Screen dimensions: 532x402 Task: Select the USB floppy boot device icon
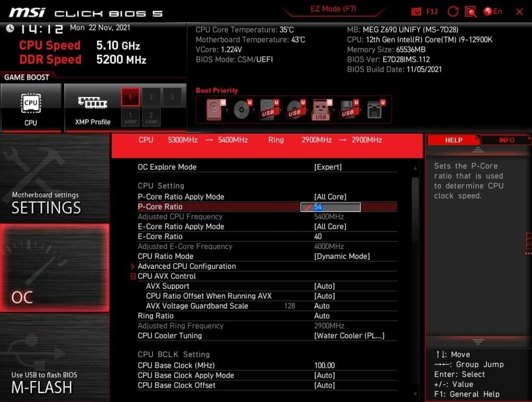(x=348, y=110)
